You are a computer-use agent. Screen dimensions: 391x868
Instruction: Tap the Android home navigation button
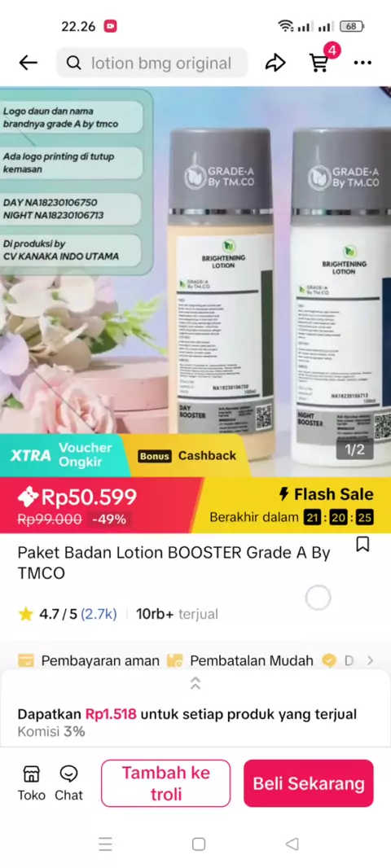point(198,844)
